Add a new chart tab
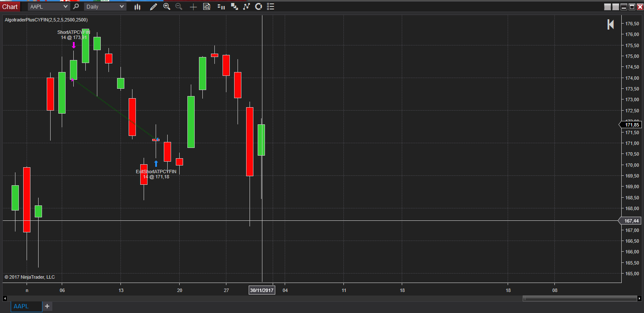Viewport: 644px width, 313px height. coord(47,306)
